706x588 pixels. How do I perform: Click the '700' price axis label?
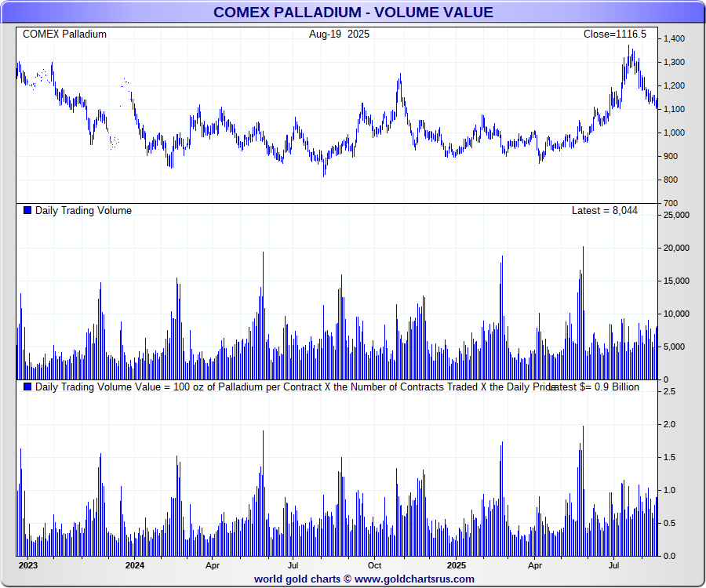671,203
